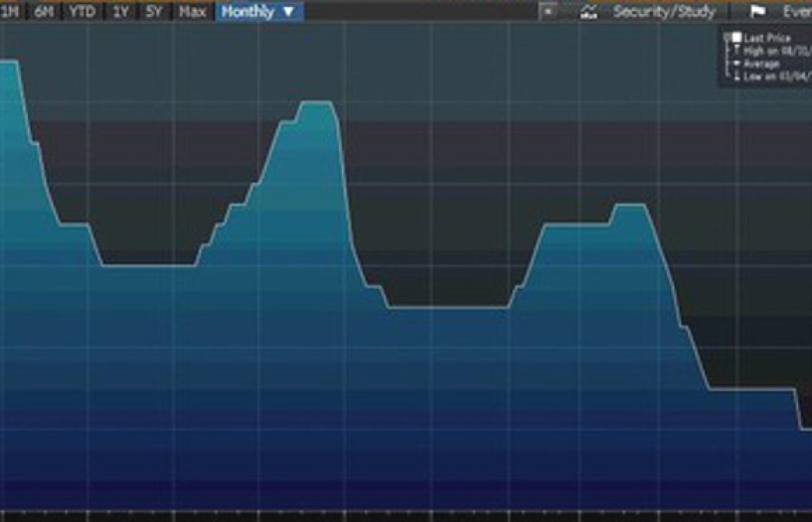Select the 6M time range tab
The image size is (812, 522).
click(45, 11)
